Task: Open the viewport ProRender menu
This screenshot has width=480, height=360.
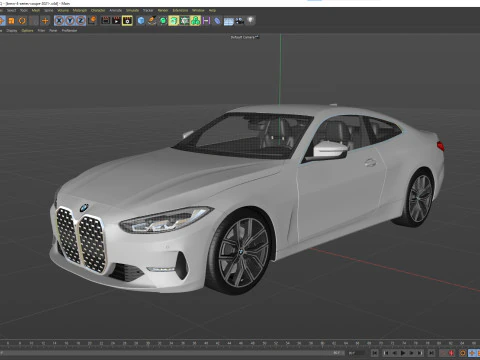Action: (x=69, y=30)
